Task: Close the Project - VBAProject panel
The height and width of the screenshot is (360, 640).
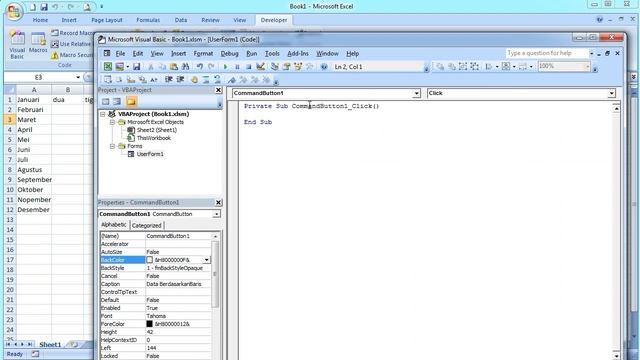Action: point(218,90)
